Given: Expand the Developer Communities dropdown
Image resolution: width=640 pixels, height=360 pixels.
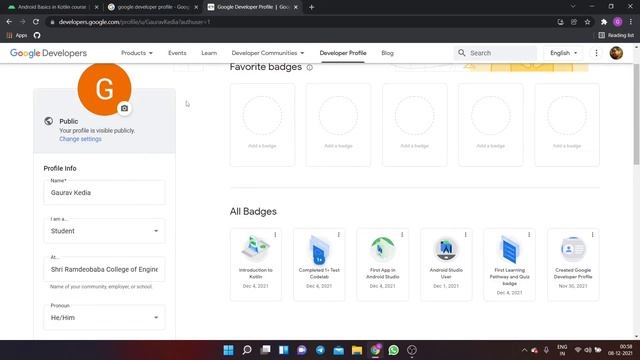Looking at the screenshot, I should pyautogui.click(x=268, y=53).
